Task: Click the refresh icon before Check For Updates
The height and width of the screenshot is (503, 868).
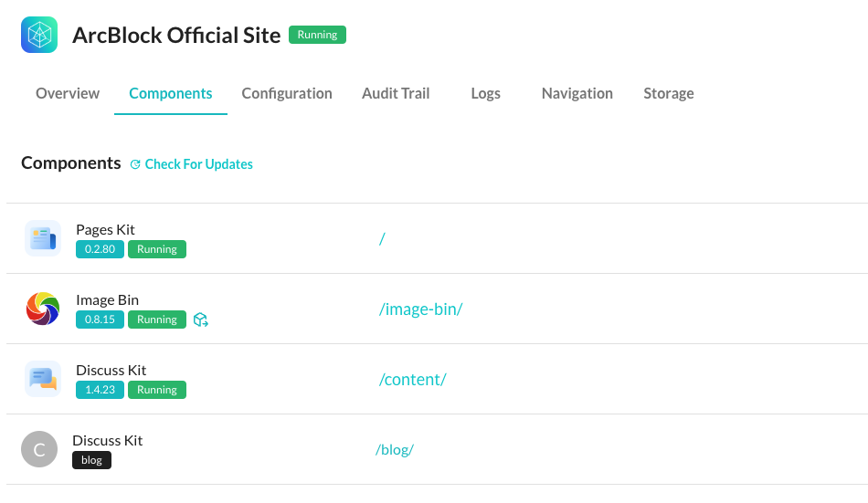Action: pyautogui.click(x=136, y=164)
